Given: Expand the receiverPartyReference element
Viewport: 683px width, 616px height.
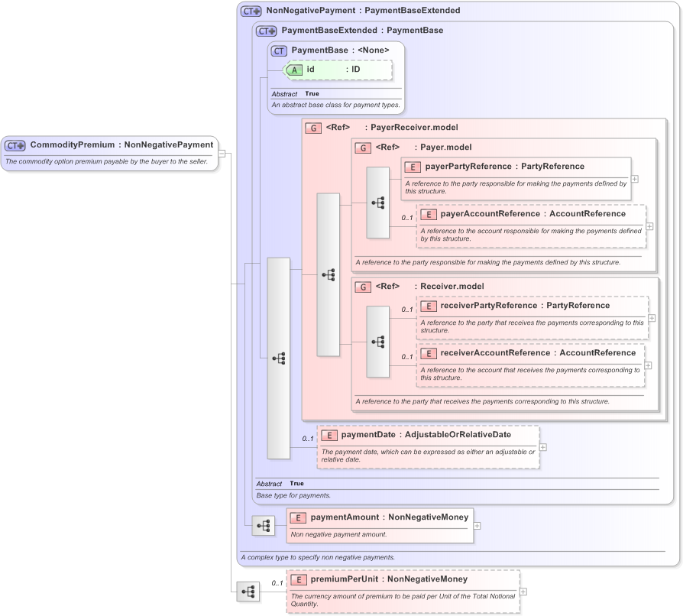Looking at the screenshot, I should click(x=652, y=318).
